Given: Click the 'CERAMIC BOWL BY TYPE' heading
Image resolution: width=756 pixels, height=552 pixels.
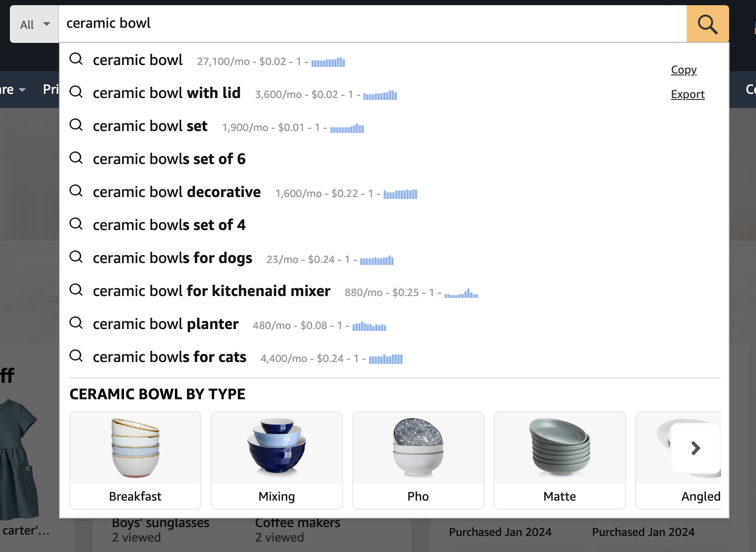Looking at the screenshot, I should [158, 394].
